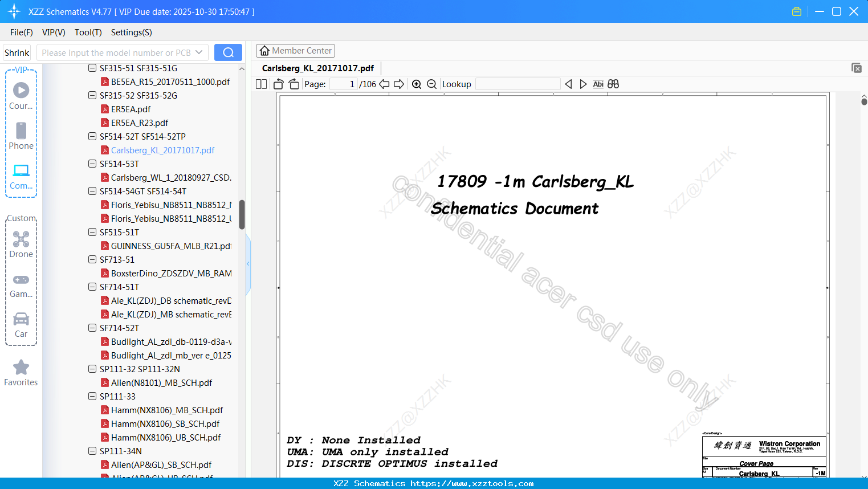Select the Computer category
This screenshot has height=489, width=868.
21,176
